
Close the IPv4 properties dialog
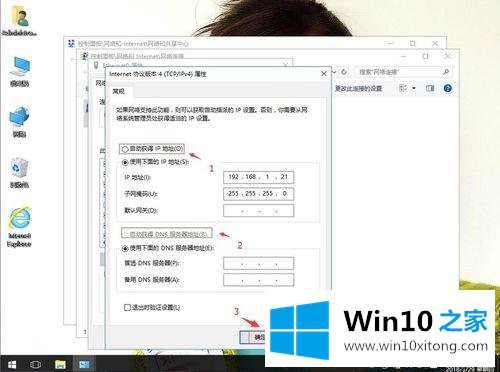[x=324, y=74]
